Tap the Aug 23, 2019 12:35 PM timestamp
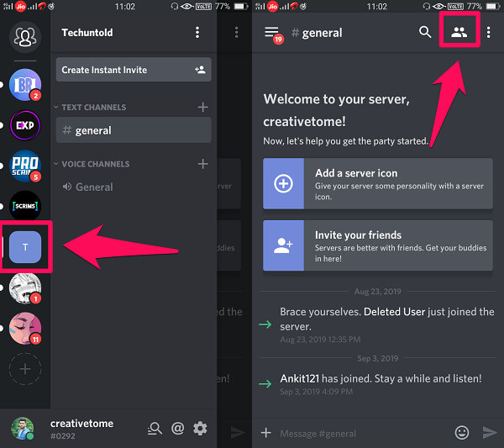 tap(320, 340)
